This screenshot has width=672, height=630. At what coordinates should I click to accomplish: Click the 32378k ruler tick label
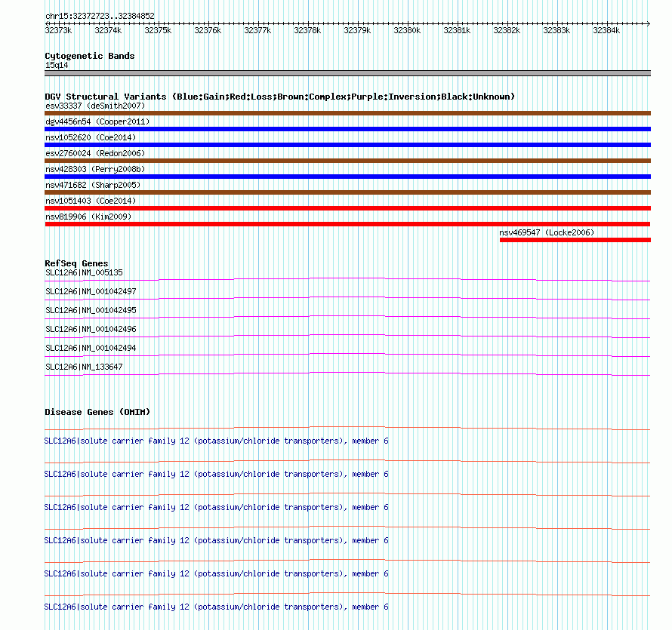pyautogui.click(x=307, y=30)
